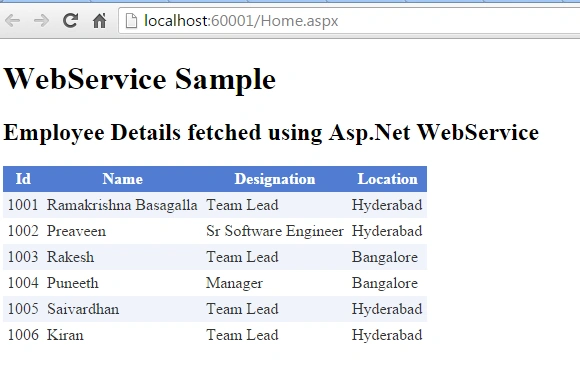Select the Name column header
This screenshot has width=580, height=368.
122,179
